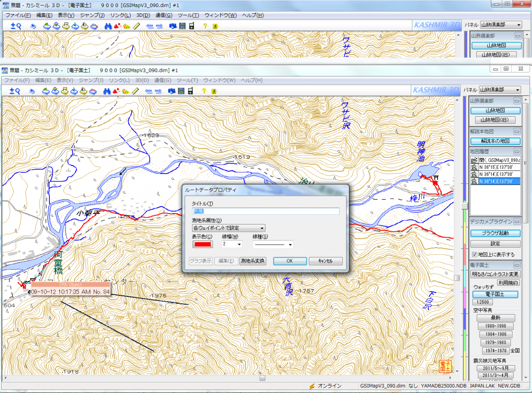Click the 測地系変換 button

tap(253, 261)
